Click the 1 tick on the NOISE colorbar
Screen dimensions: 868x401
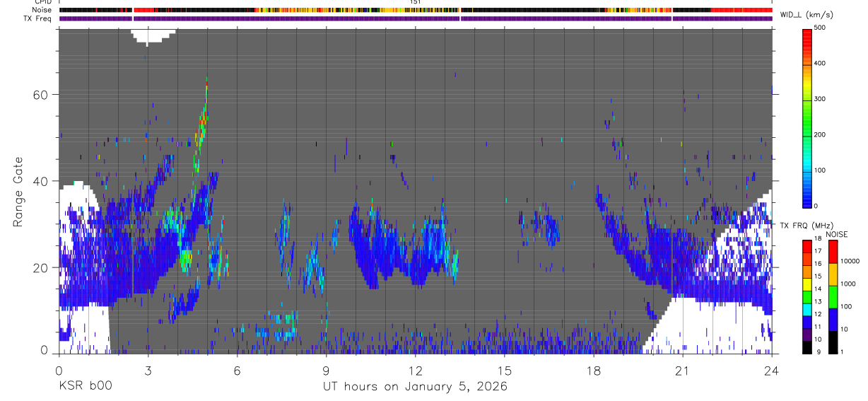coord(841,351)
